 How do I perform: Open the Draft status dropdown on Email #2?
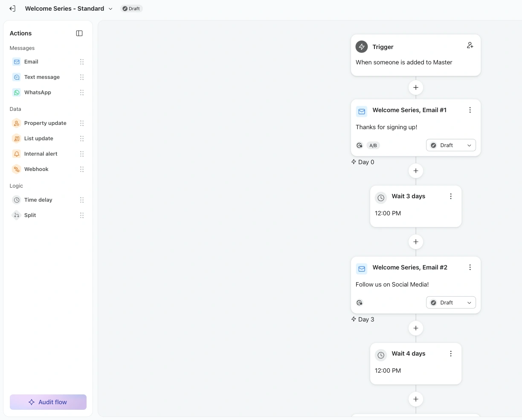tap(451, 303)
